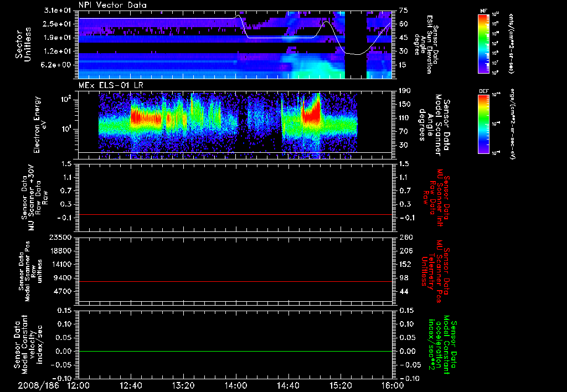This screenshot has width=567, height=392.
Task: Click the "13:20" time axis label
Action: (183, 386)
